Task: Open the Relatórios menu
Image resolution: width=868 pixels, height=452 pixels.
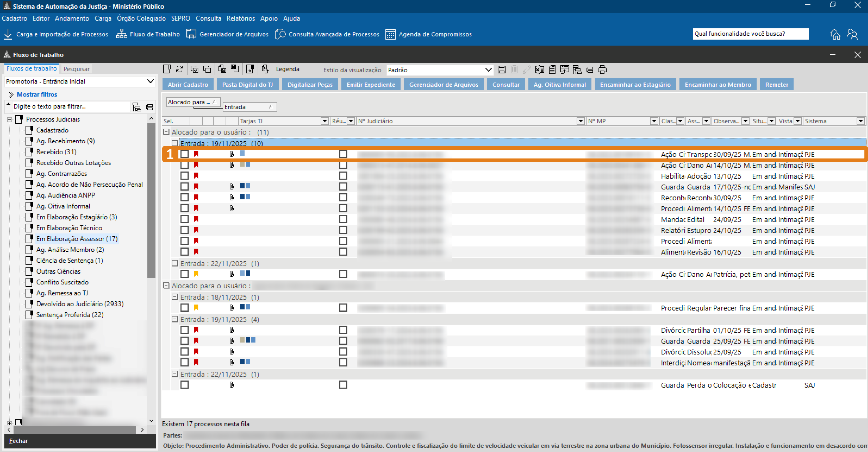Action: 240,18
